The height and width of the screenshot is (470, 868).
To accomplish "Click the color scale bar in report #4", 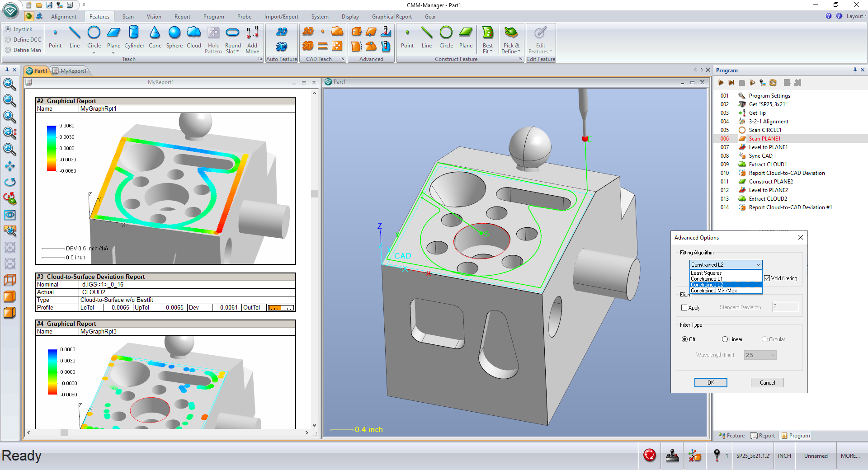I will [x=52, y=372].
